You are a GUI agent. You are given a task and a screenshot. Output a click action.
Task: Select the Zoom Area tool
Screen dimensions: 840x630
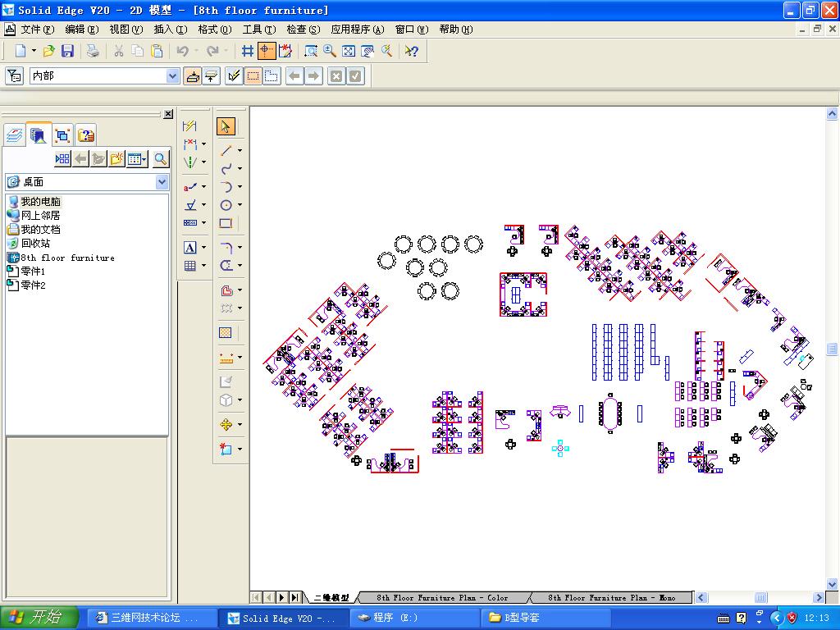311,51
